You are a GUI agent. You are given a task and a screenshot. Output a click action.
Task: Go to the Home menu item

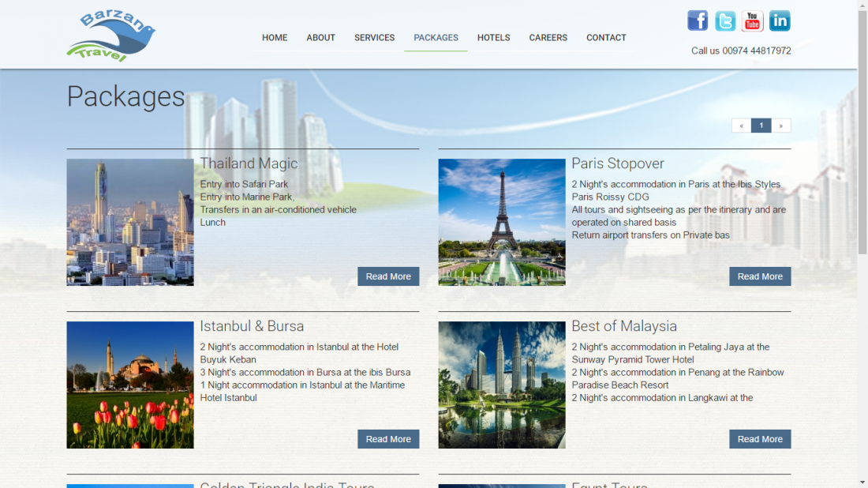[275, 38]
